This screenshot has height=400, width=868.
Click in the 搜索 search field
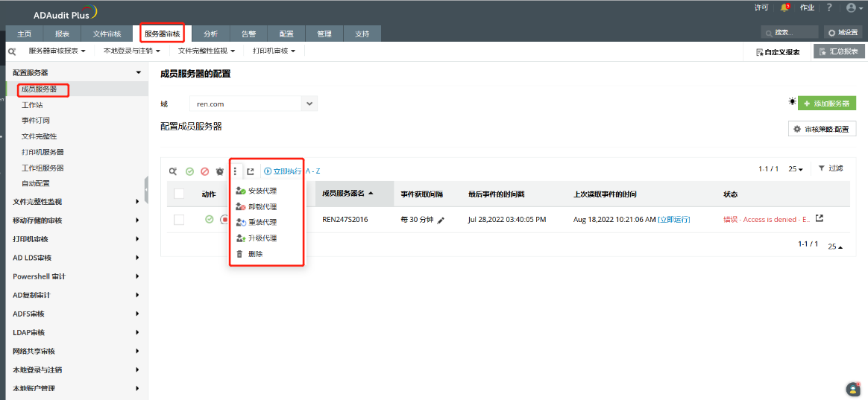pos(789,33)
